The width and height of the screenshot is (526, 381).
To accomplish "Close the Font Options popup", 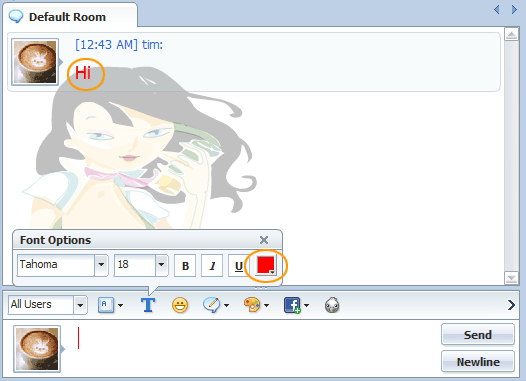I will point(264,240).
